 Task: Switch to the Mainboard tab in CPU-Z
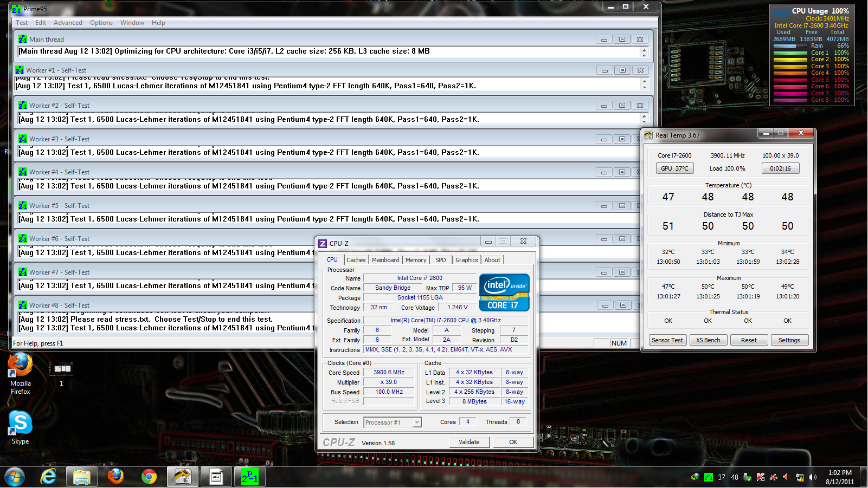tap(385, 260)
